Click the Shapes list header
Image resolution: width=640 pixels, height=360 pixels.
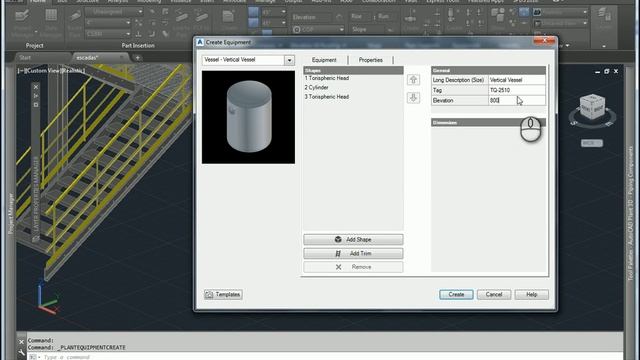(x=353, y=70)
